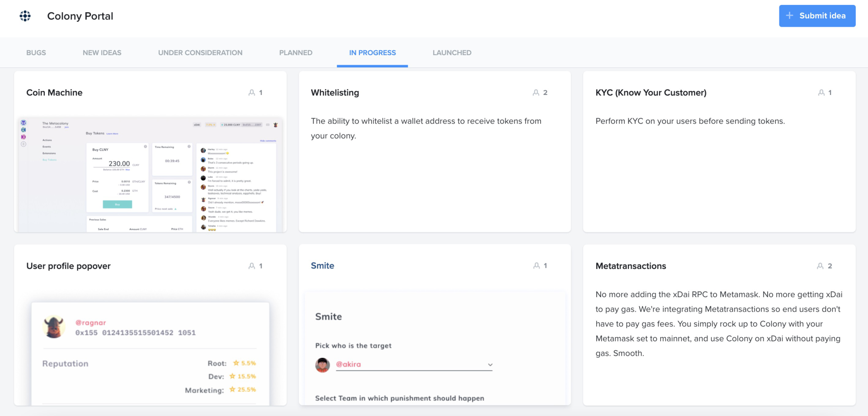
Task: Click the voter icon on KYC card
Action: 821,93
